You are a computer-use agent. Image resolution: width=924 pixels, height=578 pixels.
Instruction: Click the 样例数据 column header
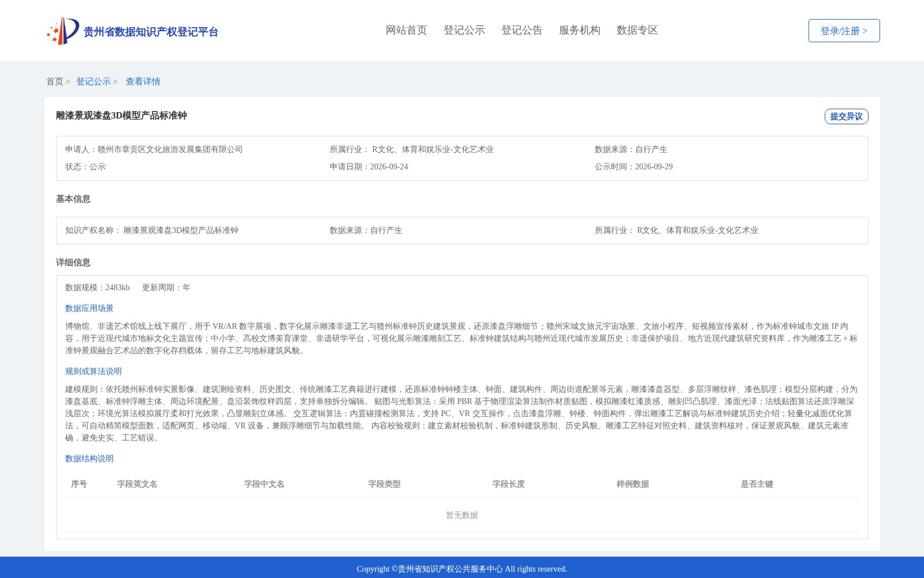coord(633,484)
